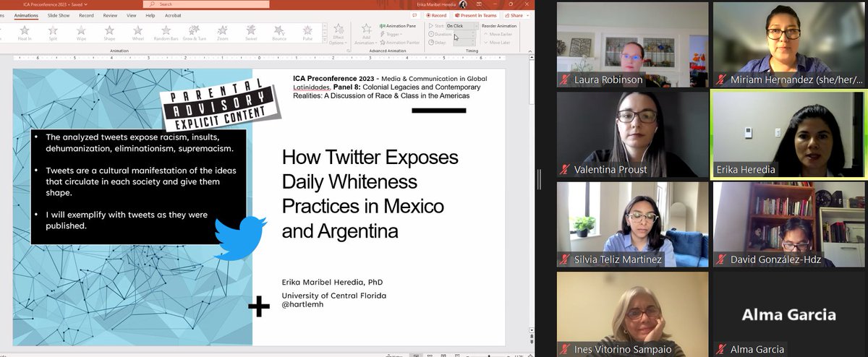Select Ines Vitorino Sampaio's video tile
Screen dimensions: 868x357
click(x=632, y=314)
